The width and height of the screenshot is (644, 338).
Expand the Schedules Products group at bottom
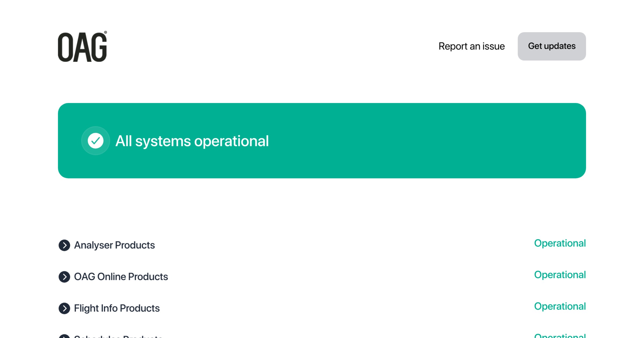point(118,336)
